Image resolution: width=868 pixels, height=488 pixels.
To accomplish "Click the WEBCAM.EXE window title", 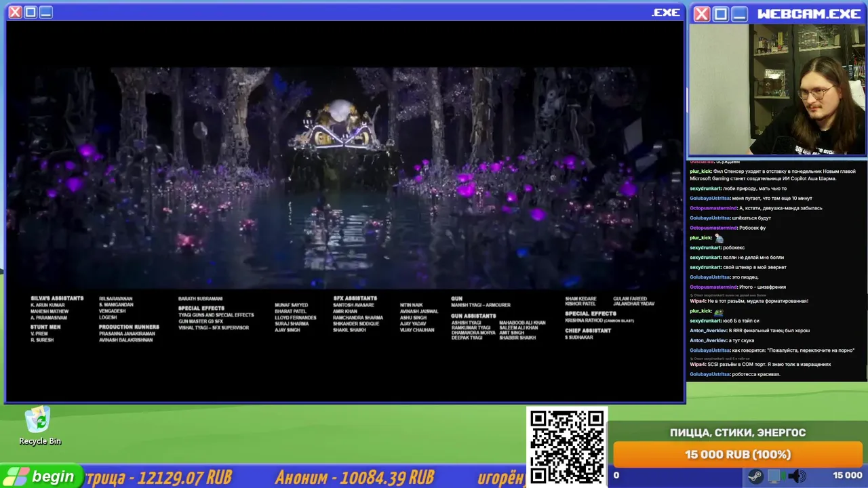I will [809, 14].
